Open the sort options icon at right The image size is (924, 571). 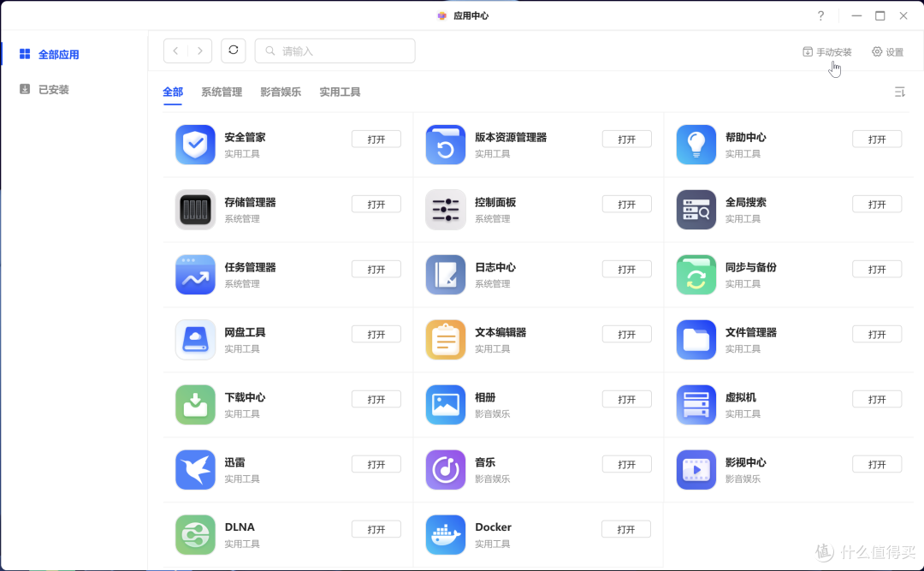(x=899, y=92)
